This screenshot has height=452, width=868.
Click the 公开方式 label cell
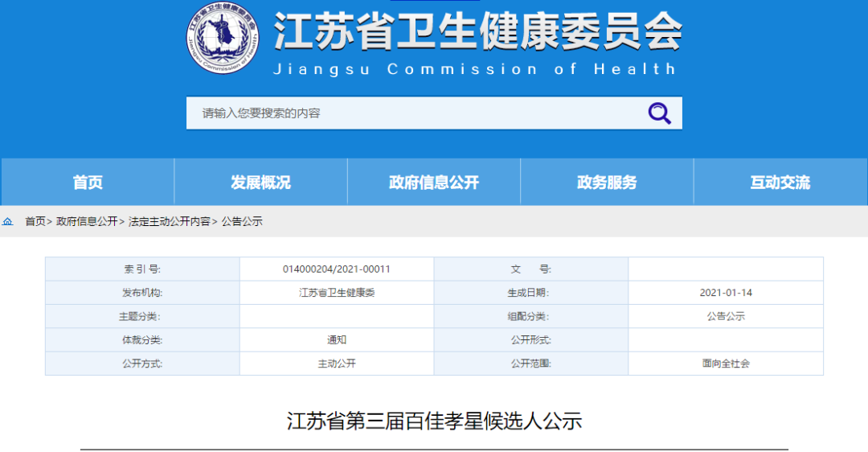point(142,364)
